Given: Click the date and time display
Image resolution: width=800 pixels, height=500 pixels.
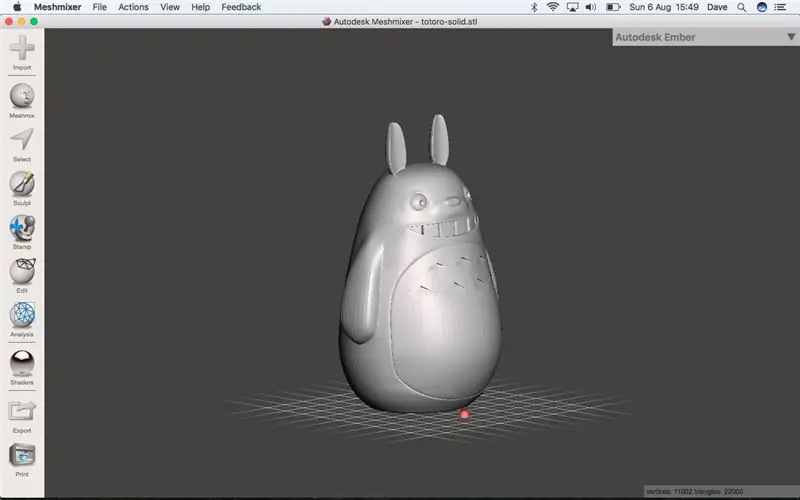Looking at the screenshot, I should (664, 7).
